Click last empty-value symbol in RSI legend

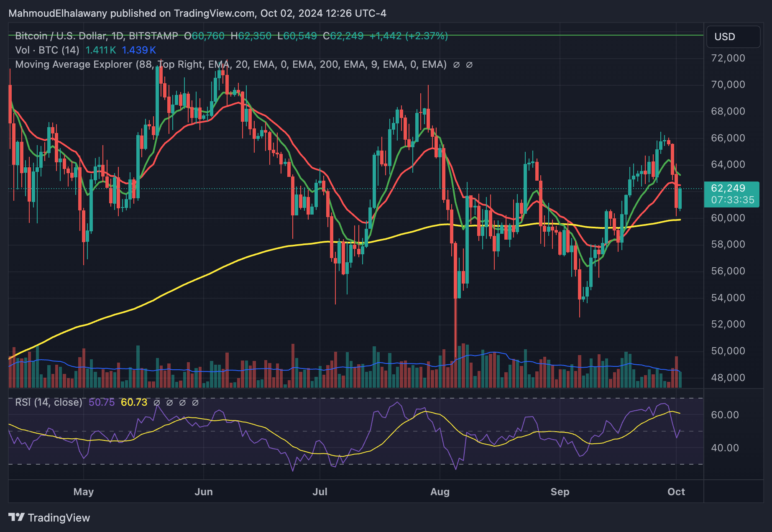click(195, 403)
